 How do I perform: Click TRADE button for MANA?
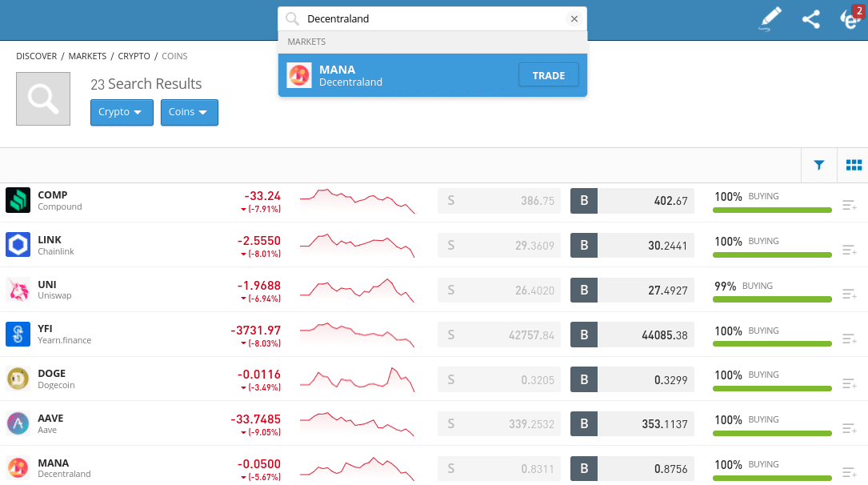[x=549, y=75]
